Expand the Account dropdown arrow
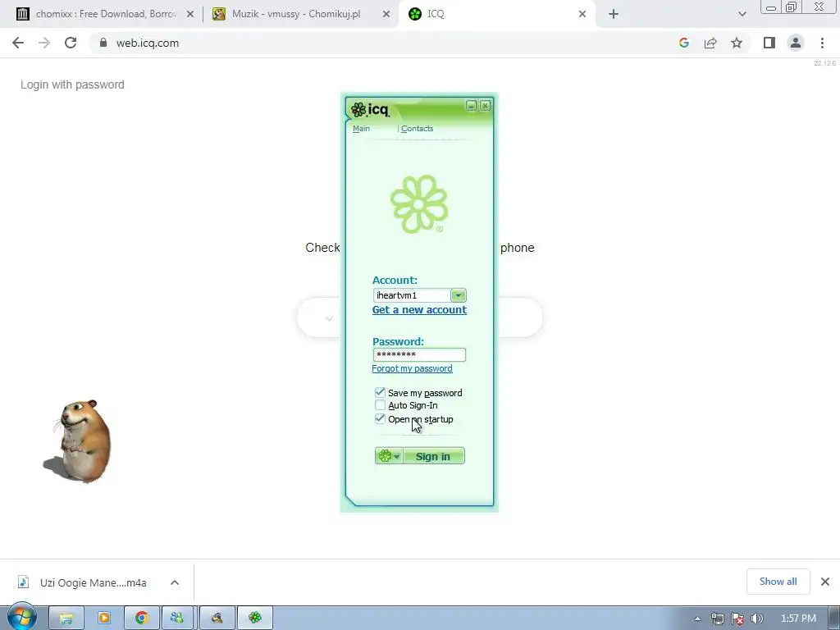Screen dimensions: 840x630 click(x=459, y=295)
